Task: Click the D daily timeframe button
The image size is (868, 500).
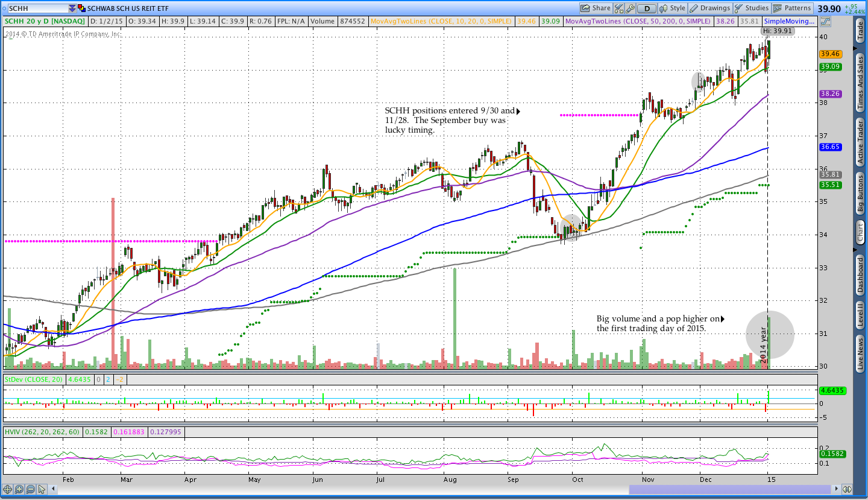Action: 647,8
